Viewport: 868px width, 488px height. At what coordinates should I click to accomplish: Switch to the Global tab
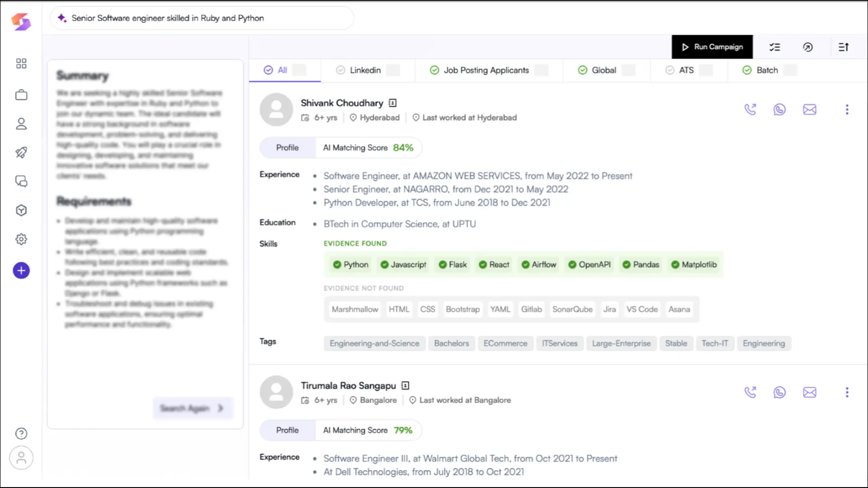click(x=604, y=70)
